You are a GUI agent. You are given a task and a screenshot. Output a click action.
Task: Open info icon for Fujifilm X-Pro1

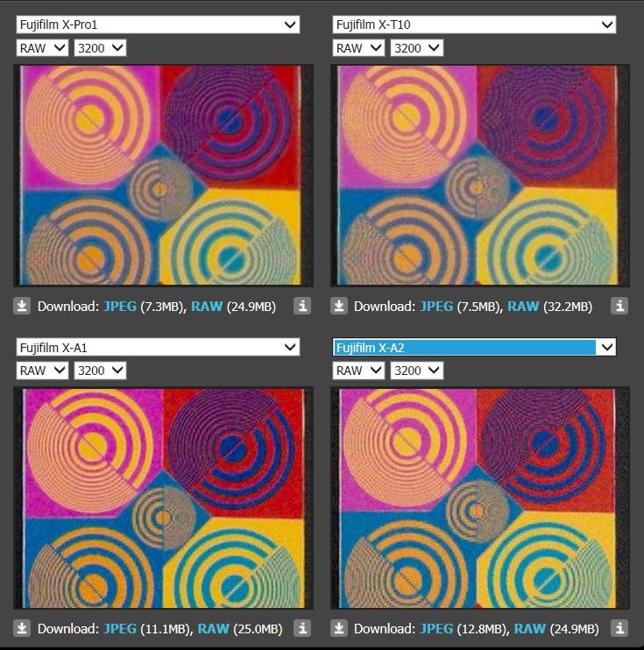302,307
